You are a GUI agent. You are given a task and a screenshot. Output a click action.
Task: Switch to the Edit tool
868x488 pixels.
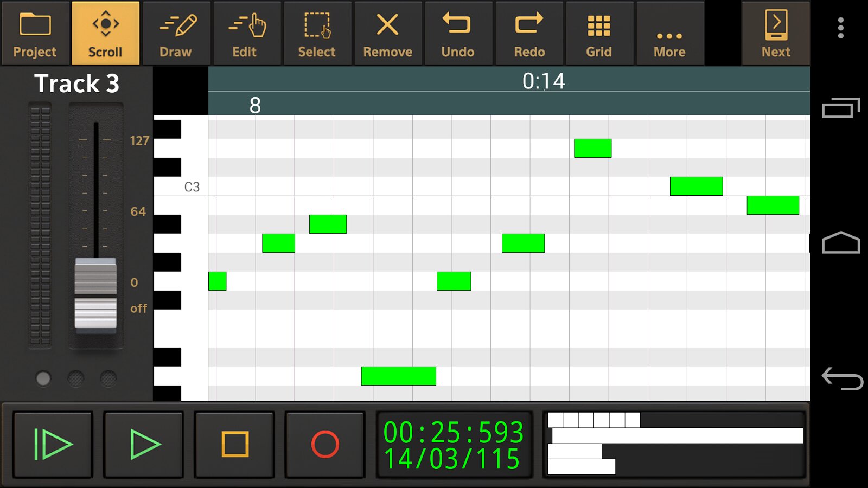pos(246,33)
